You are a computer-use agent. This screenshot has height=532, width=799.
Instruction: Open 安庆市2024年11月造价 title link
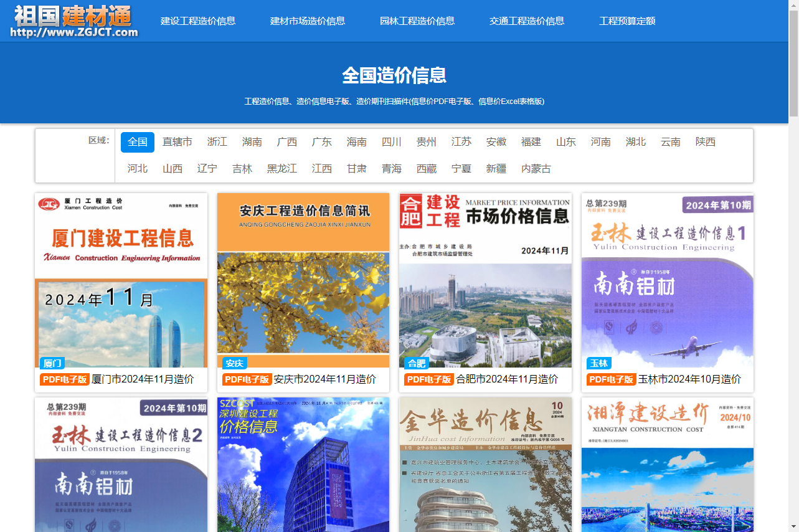325,379
